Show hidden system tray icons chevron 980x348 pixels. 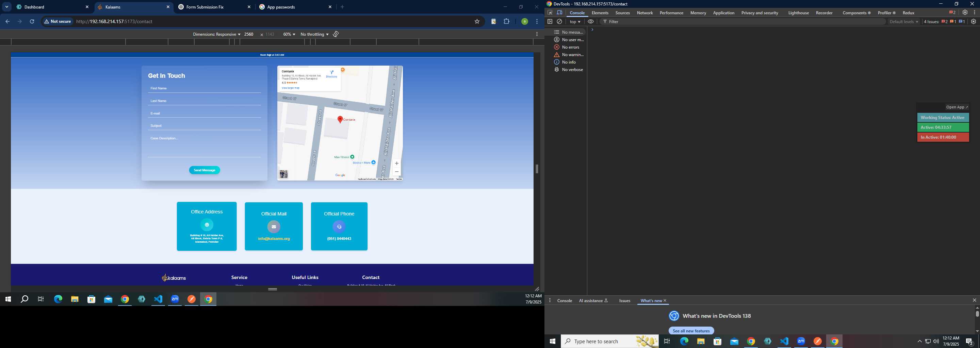919,341
